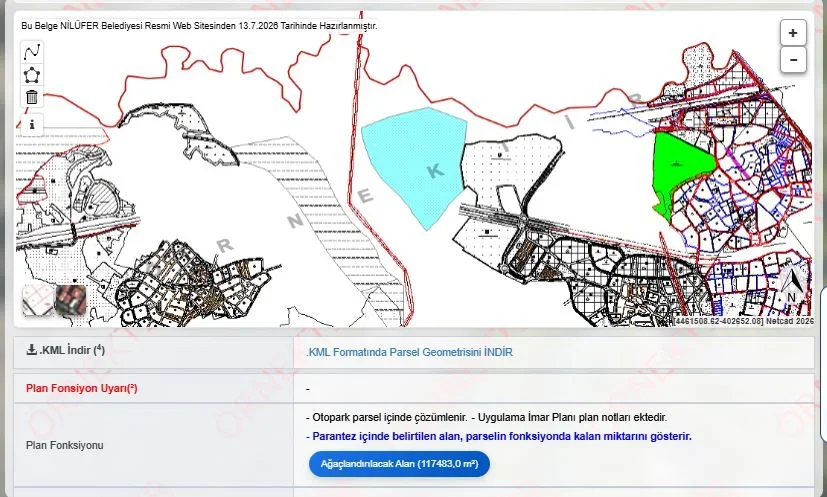Click the .KML İndir row label

(x=72, y=350)
